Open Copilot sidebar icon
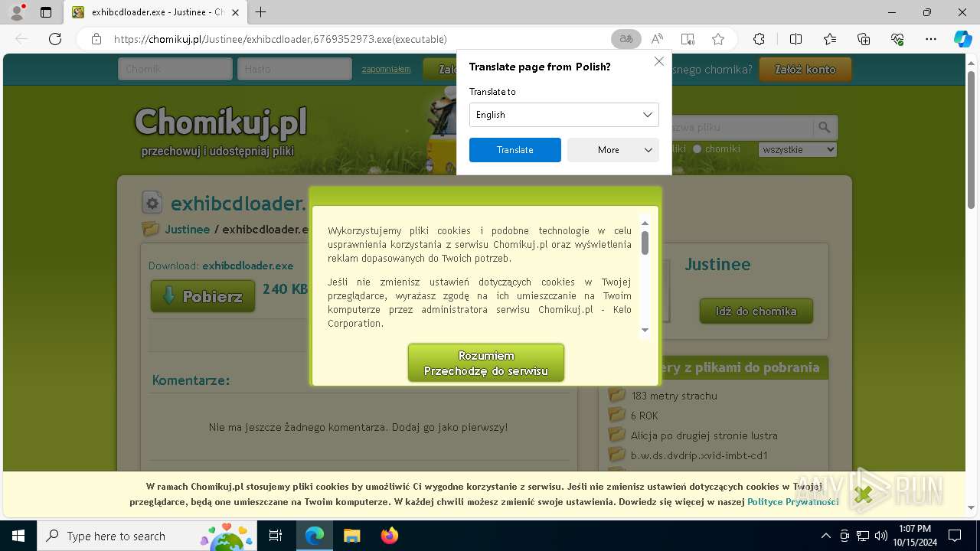This screenshot has width=980, height=551. pyautogui.click(x=962, y=39)
